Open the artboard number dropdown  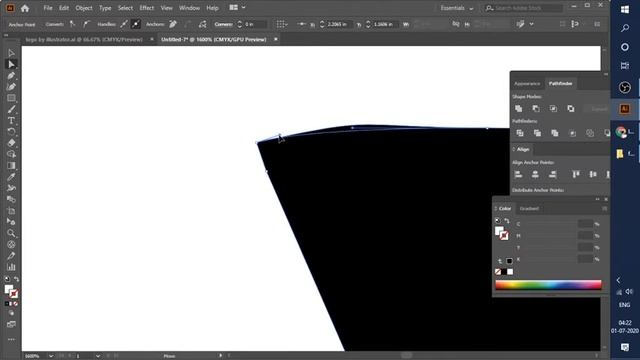[98, 356]
